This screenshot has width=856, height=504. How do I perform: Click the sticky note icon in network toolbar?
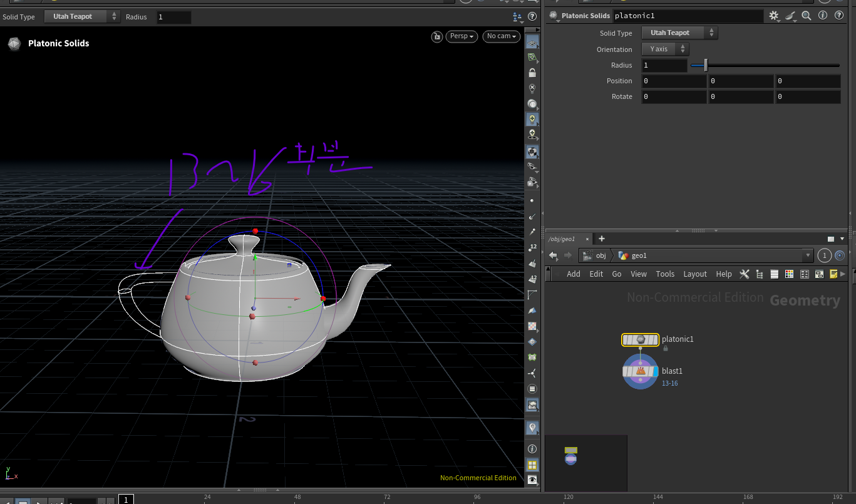click(833, 274)
